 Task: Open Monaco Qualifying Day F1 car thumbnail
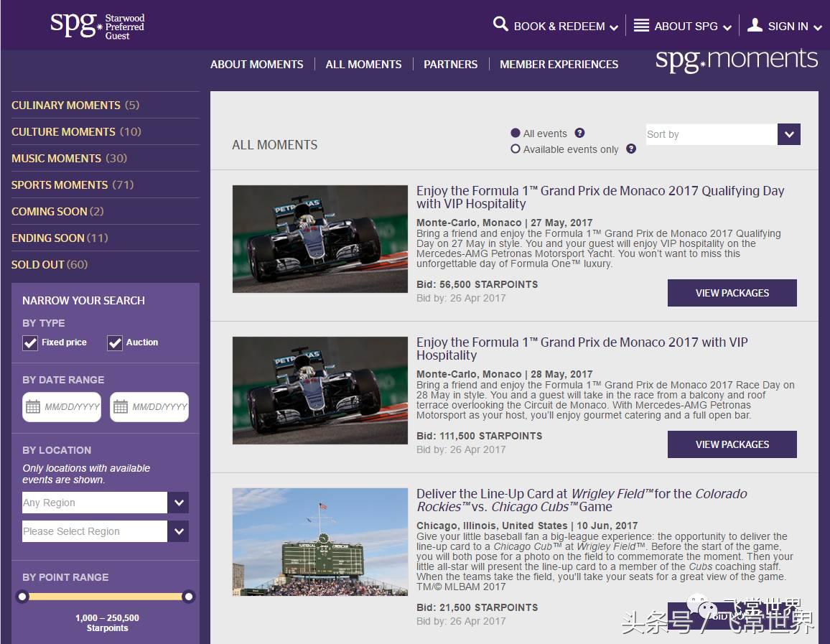(320, 238)
